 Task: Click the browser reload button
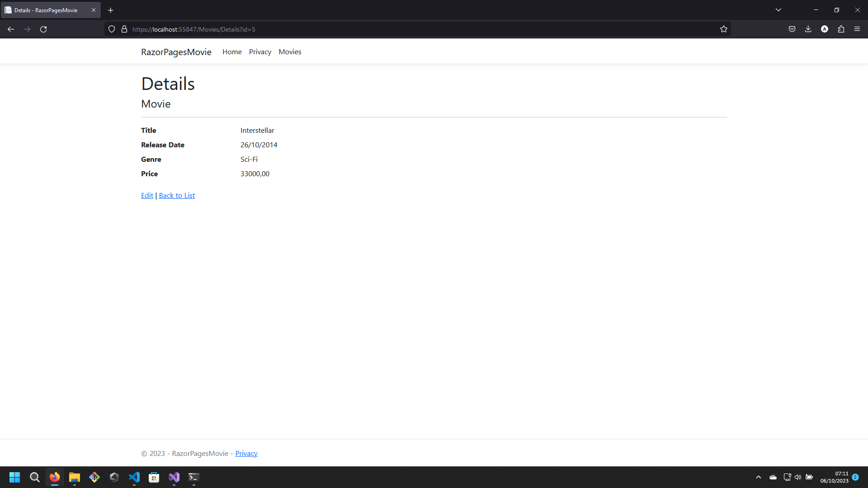tap(43, 29)
